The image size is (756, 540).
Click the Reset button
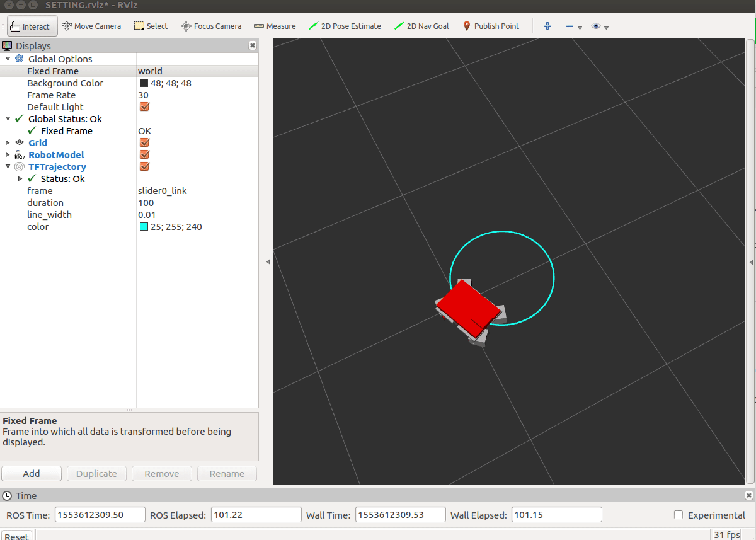[x=17, y=535]
